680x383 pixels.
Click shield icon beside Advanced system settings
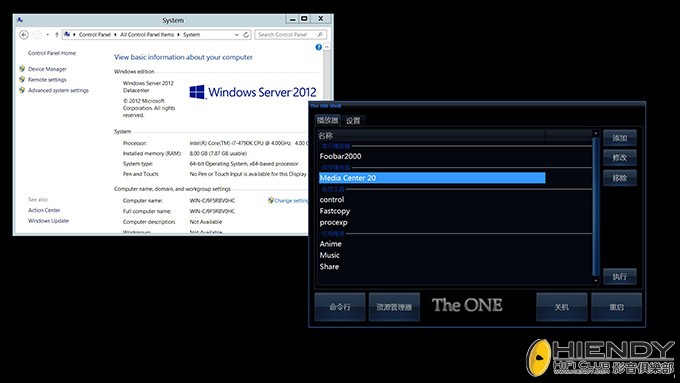(22, 90)
